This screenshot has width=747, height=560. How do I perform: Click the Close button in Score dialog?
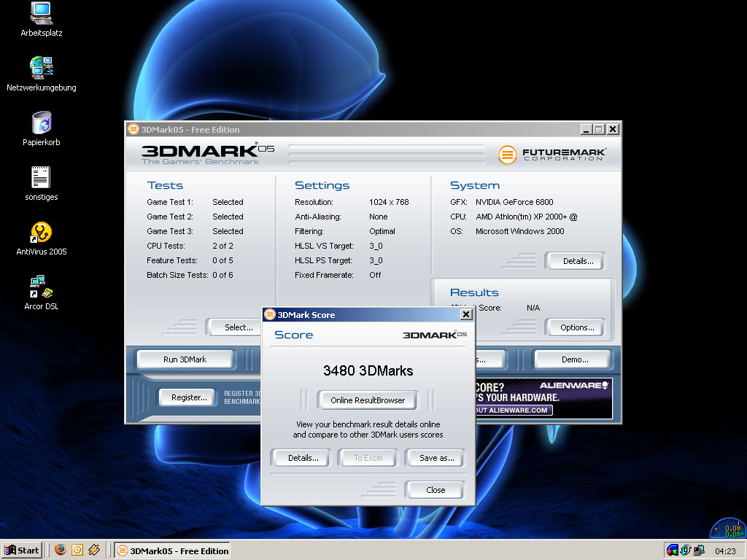(436, 489)
